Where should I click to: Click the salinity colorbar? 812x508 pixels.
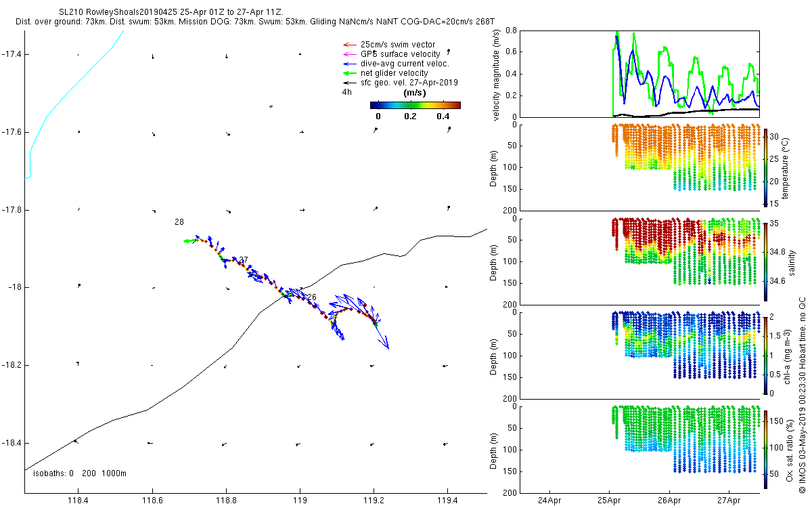coord(765,261)
